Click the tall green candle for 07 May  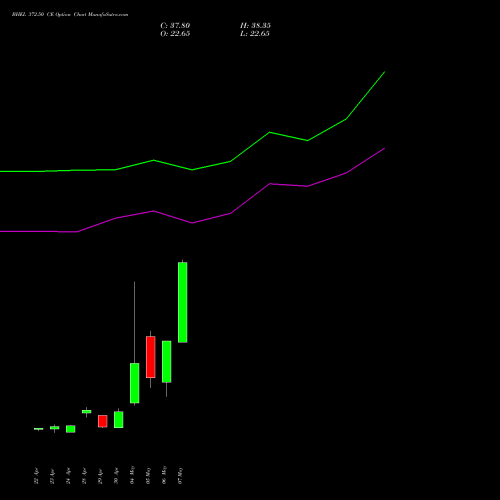coord(183,302)
